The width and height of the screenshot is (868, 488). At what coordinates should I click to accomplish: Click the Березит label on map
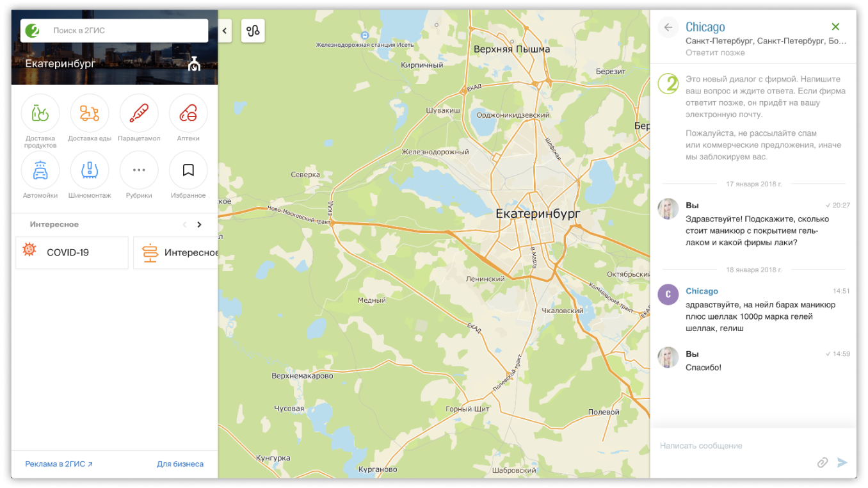(611, 72)
